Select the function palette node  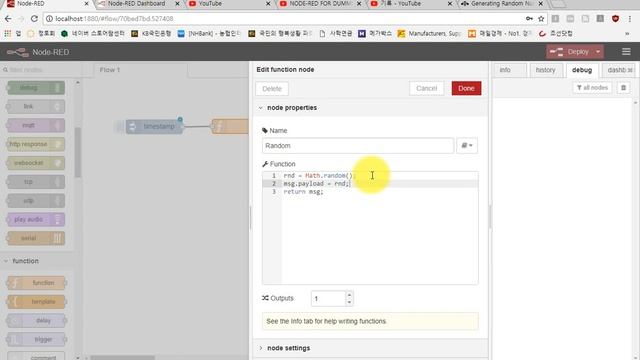pyautogui.click(x=36, y=283)
